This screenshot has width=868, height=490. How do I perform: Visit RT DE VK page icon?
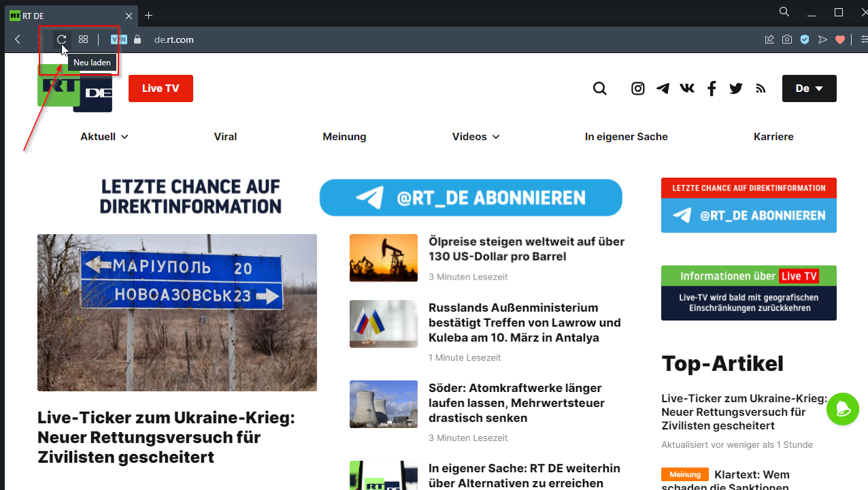pos(687,88)
